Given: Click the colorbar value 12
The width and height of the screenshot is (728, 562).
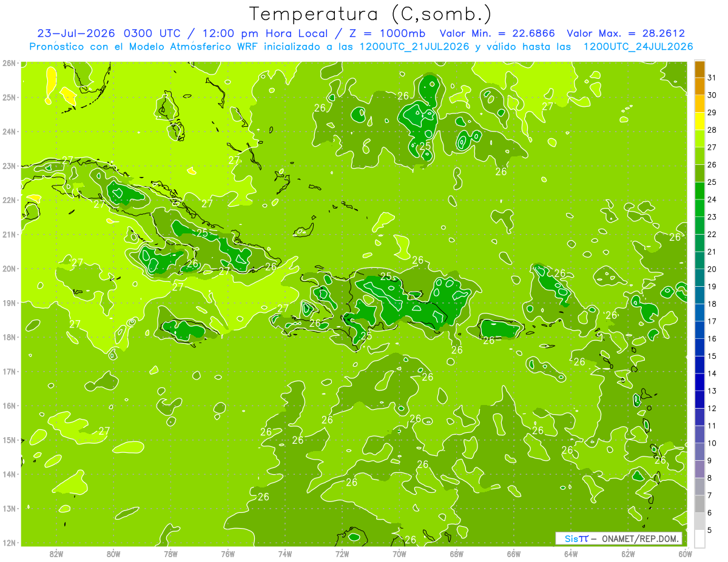Looking at the screenshot, I should (x=712, y=409).
